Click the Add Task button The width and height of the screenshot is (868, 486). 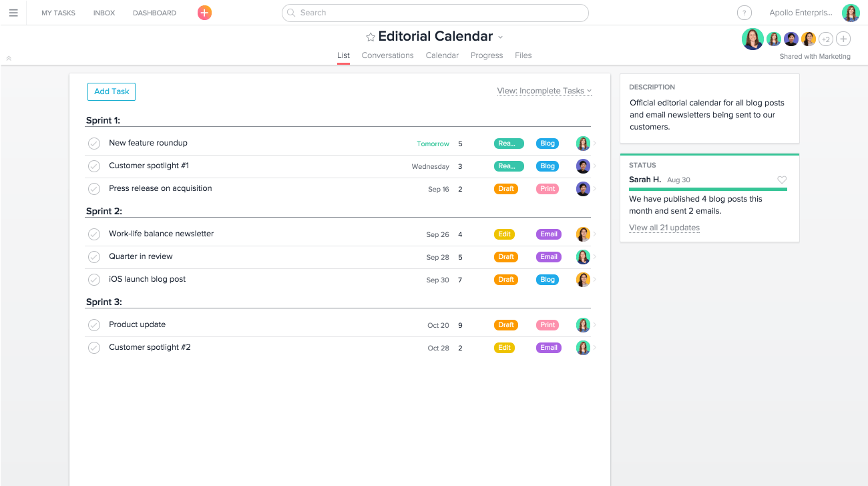tap(112, 91)
